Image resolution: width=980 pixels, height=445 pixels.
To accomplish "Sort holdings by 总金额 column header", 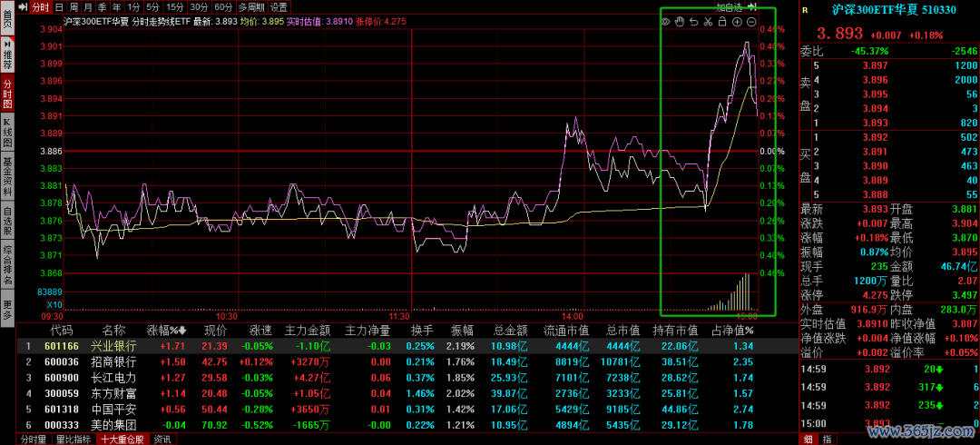I will (511, 331).
